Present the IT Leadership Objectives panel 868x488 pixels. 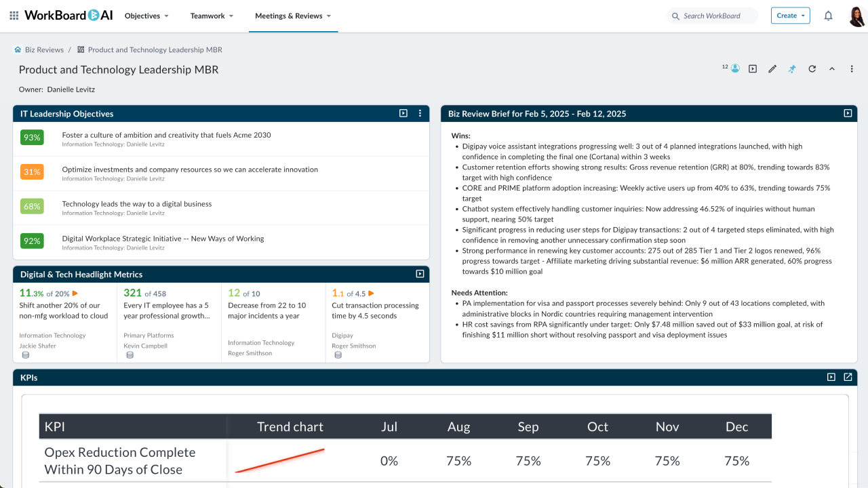(x=403, y=113)
